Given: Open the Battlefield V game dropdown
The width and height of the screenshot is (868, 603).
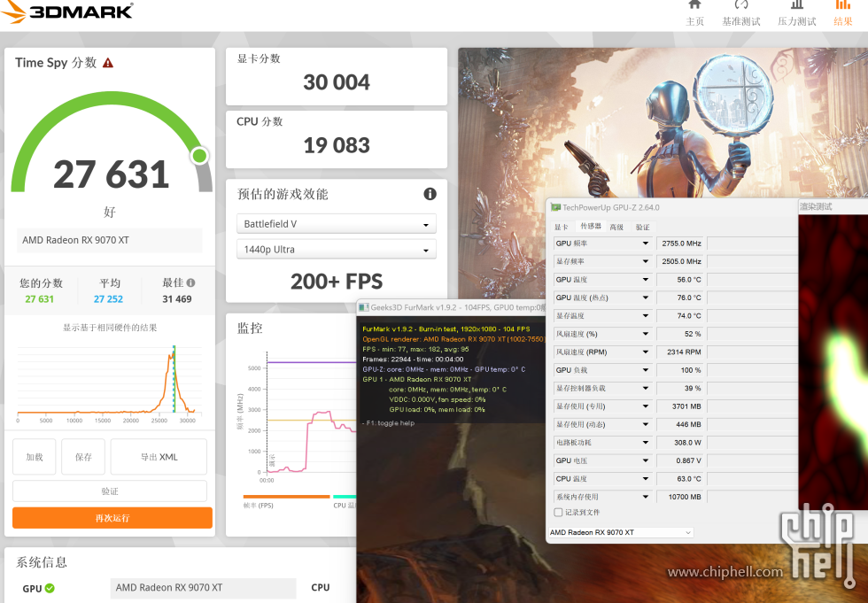Looking at the screenshot, I should (x=337, y=223).
